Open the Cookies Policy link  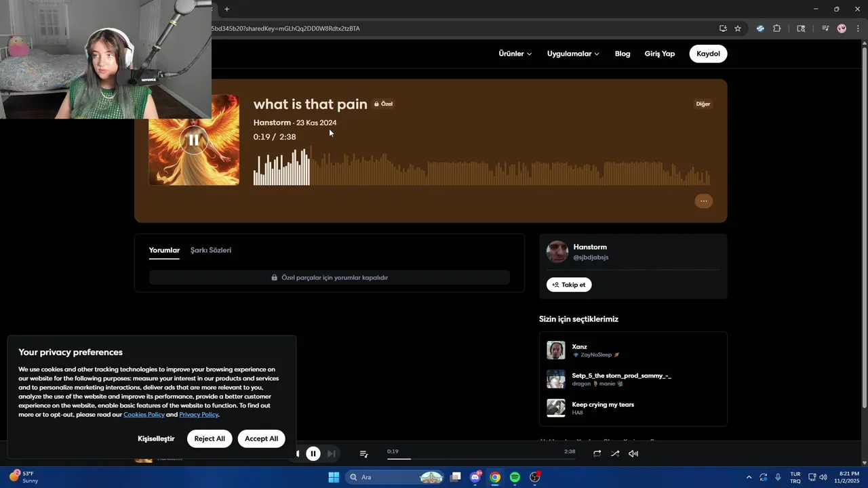pyautogui.click(x=144, y=414)
